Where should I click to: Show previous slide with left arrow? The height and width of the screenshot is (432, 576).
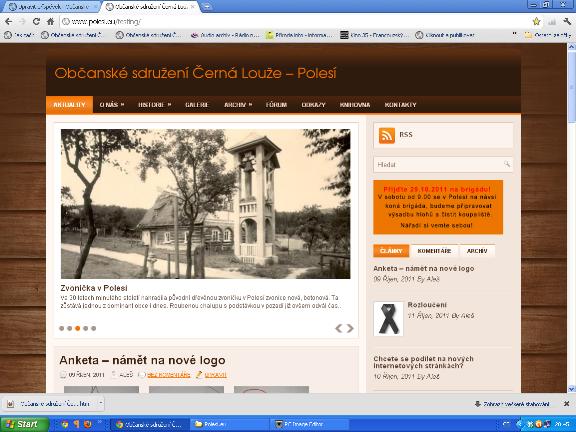tap(338, 328)
